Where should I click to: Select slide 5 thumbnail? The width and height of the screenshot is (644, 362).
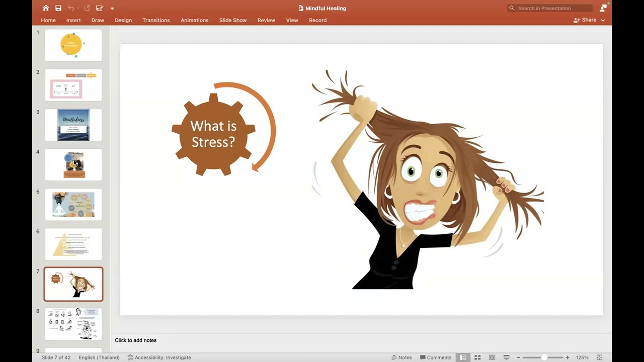coord(73,205)
